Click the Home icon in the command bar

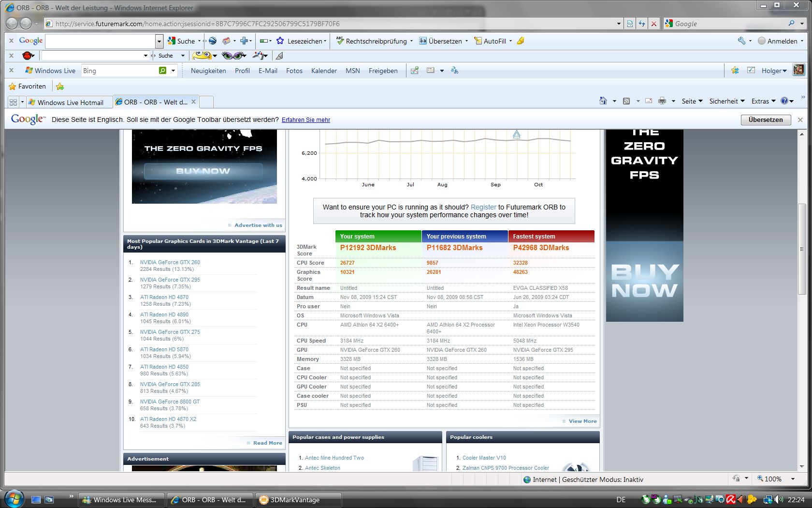[x=603, y=101]
